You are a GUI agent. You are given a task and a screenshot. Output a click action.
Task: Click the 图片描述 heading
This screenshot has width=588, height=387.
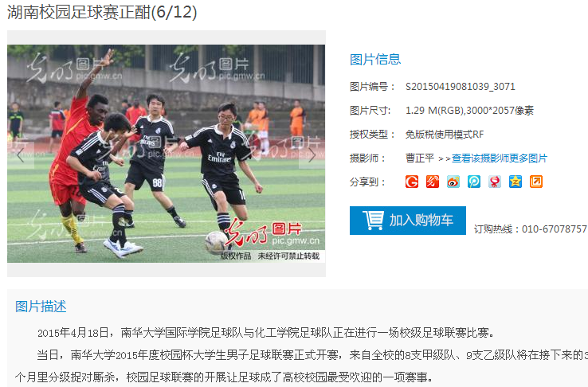click(41, 307)
